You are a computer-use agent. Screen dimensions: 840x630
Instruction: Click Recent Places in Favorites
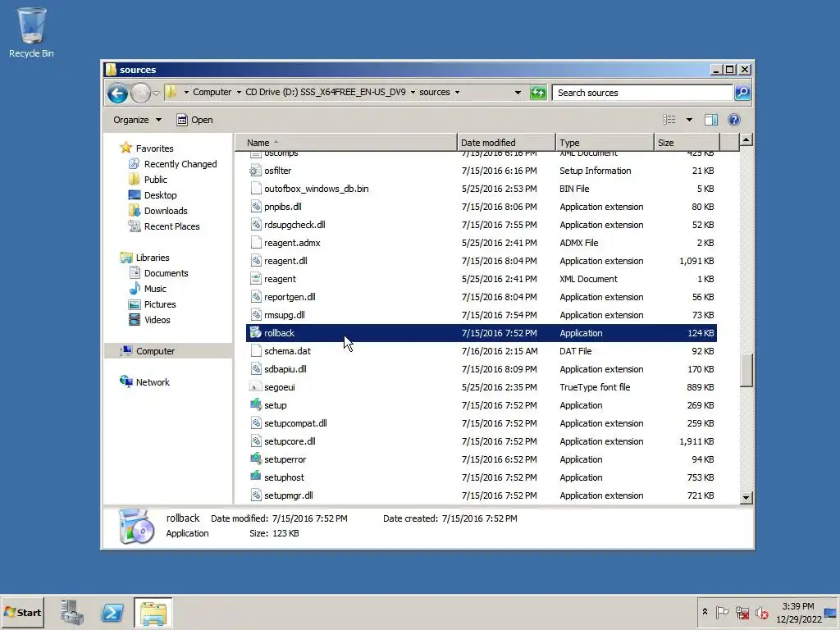[x=171, y=226]
